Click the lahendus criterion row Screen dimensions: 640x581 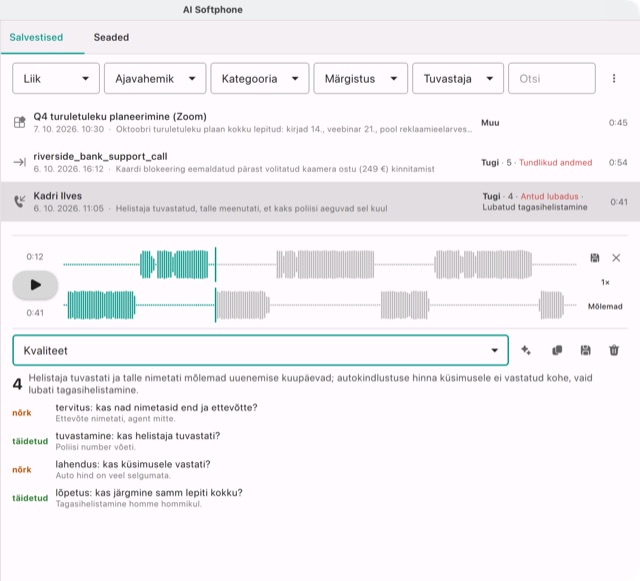[320, 469]
